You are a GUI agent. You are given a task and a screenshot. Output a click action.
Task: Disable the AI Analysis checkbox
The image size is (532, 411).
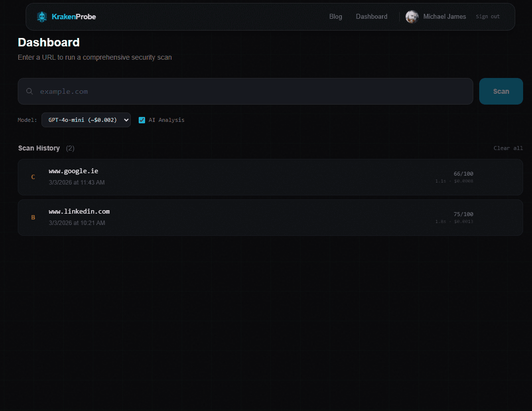pos(142,119)
